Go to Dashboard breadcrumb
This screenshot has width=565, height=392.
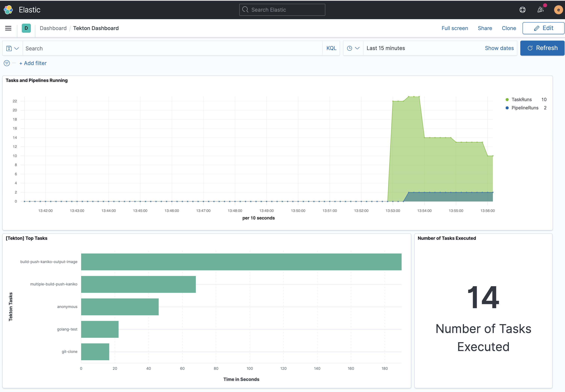coord(53,28)
